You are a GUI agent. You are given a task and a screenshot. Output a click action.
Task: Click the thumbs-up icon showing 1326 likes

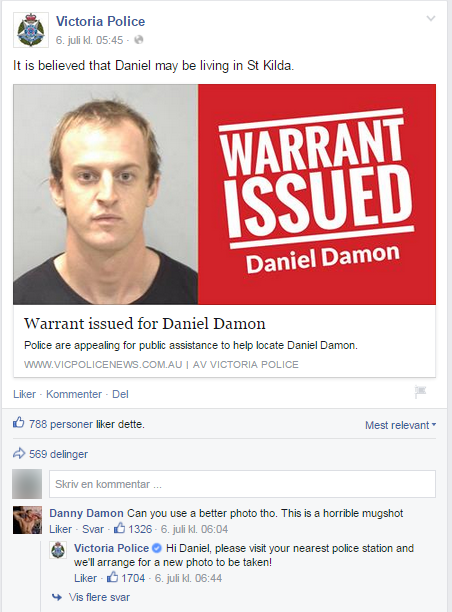[x=119, y=528]
